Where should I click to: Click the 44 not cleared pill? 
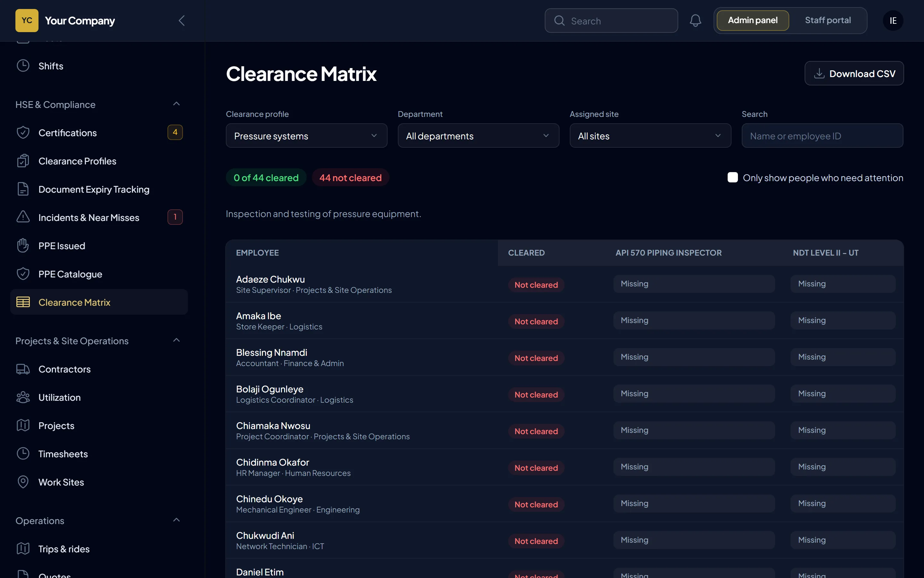pyautogui.click(x=350, y=177)
